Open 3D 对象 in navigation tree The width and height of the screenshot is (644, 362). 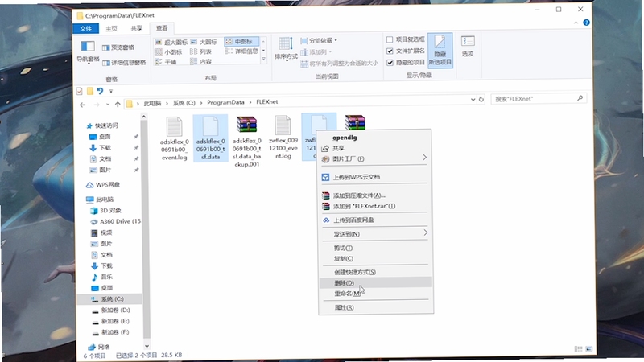pos(105,210)
